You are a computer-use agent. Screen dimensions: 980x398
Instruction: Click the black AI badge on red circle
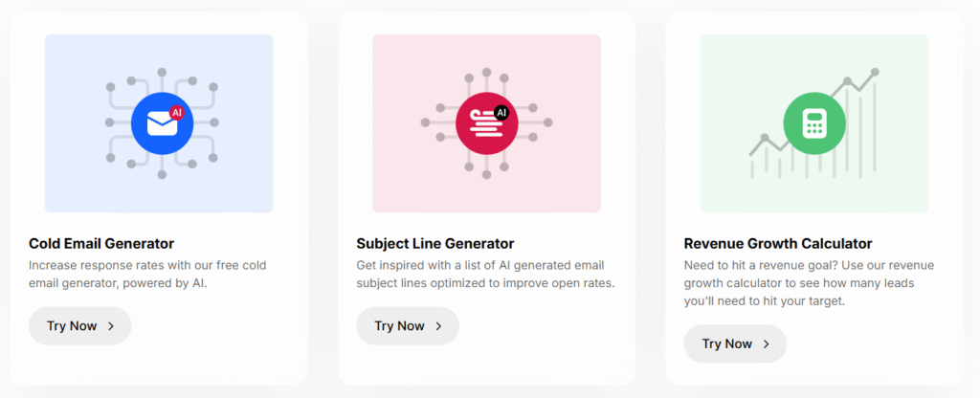click(501, 113)
